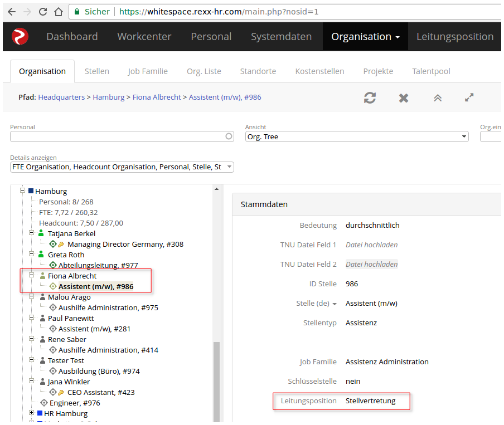Click the X close icon in path bar
Image resolution: width=504 pixels, height=425 pixels.
tap(404, 97)
